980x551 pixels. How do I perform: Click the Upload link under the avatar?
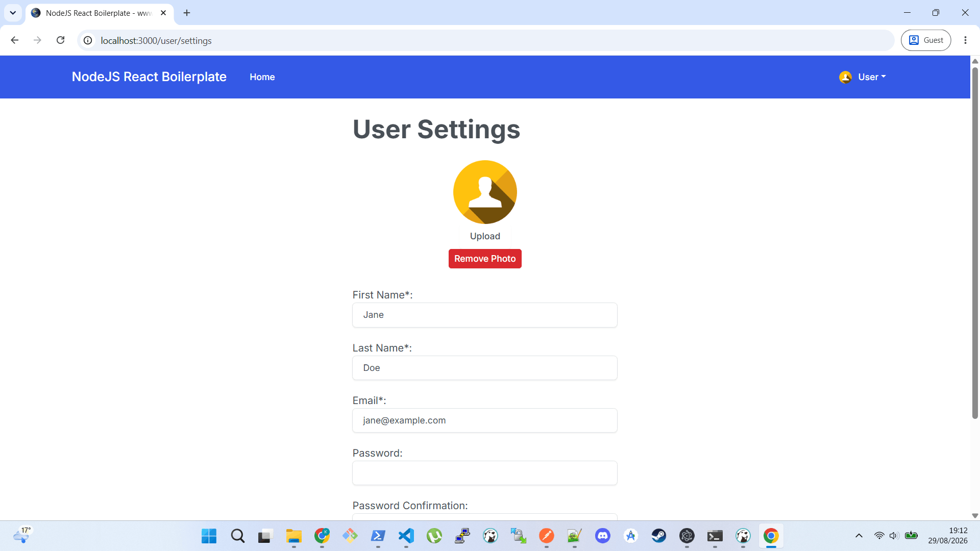pyautogui.click(x=485, y=236)
